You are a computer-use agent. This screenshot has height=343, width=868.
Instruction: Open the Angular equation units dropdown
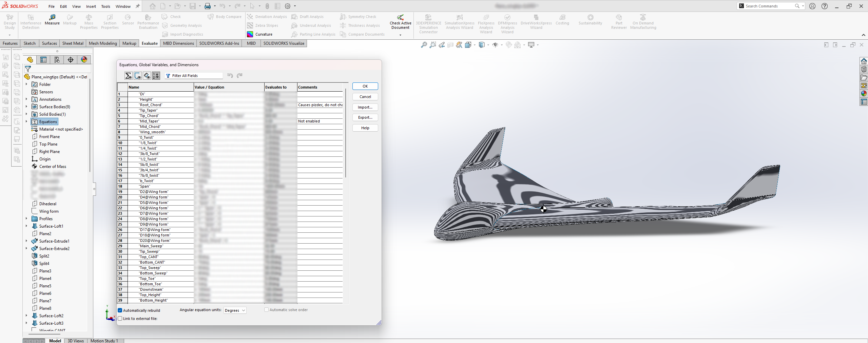point(235,310)
